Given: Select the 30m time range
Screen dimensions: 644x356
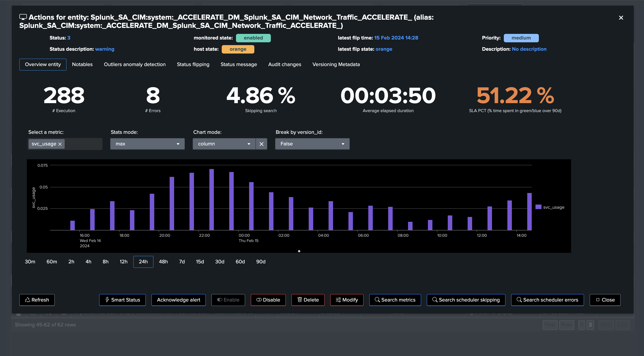Looking at the screenshot, I should click(x=30, y=262).
